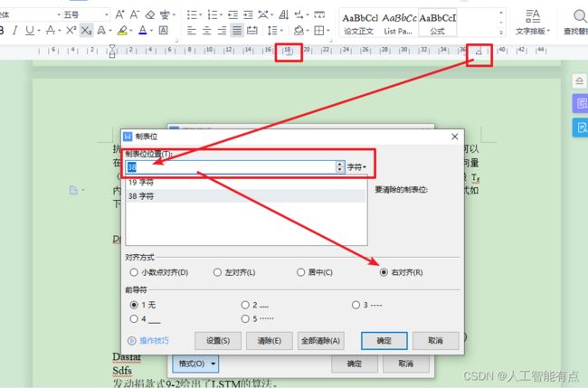Viewport: 588px width, 388px height.
Task: Open the font name dropdown arrow
Action: point(59,14)
